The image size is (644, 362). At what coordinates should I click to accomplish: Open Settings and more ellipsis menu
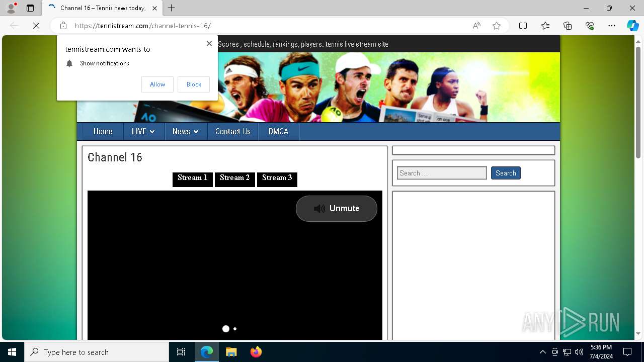612,26
